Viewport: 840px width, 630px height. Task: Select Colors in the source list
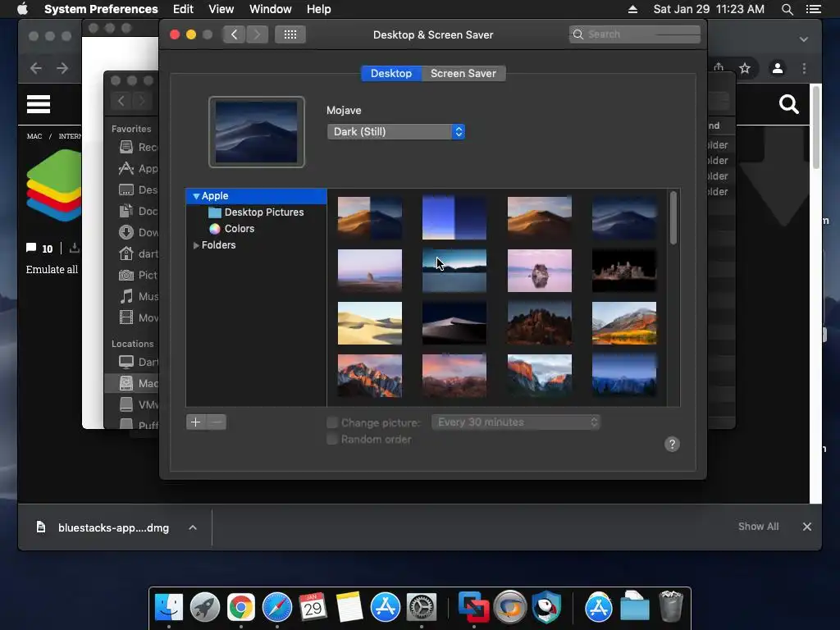coord(231,229)
